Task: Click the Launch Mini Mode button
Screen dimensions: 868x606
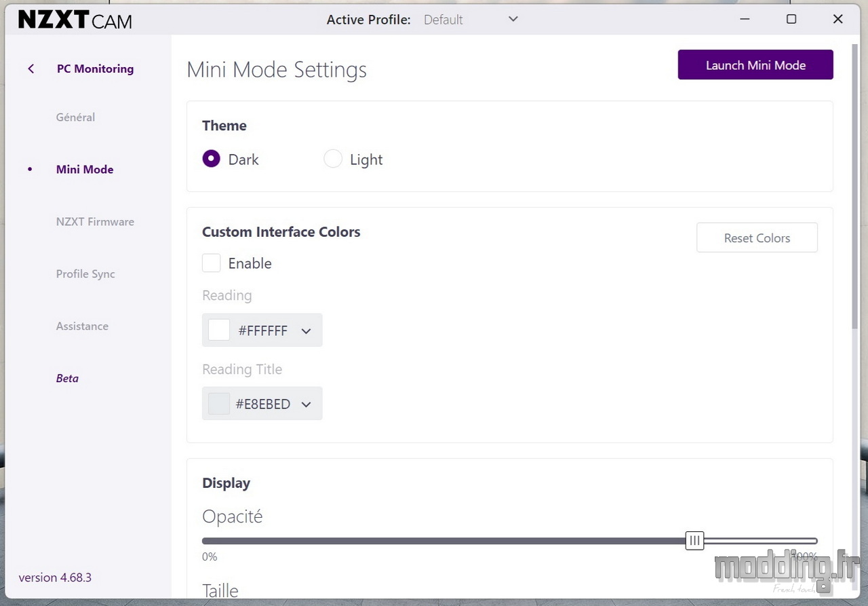Action: click(755, 65)
